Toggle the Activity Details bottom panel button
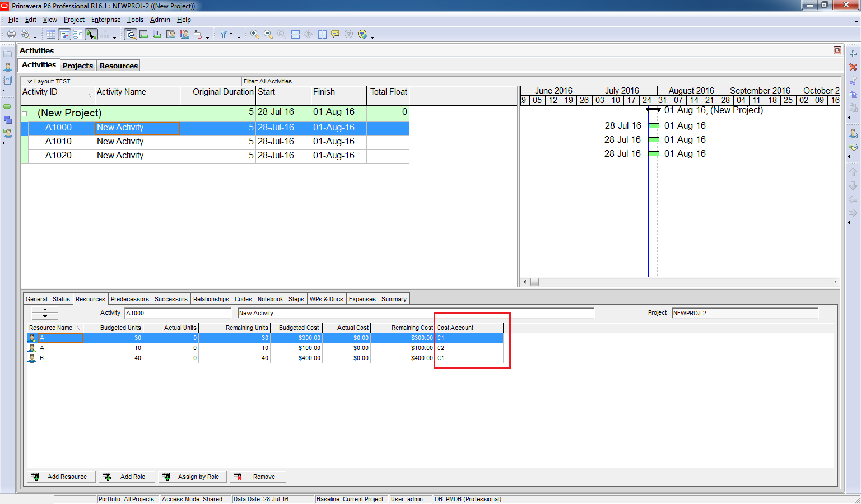861x504 pixels. (x=130, y=34)
